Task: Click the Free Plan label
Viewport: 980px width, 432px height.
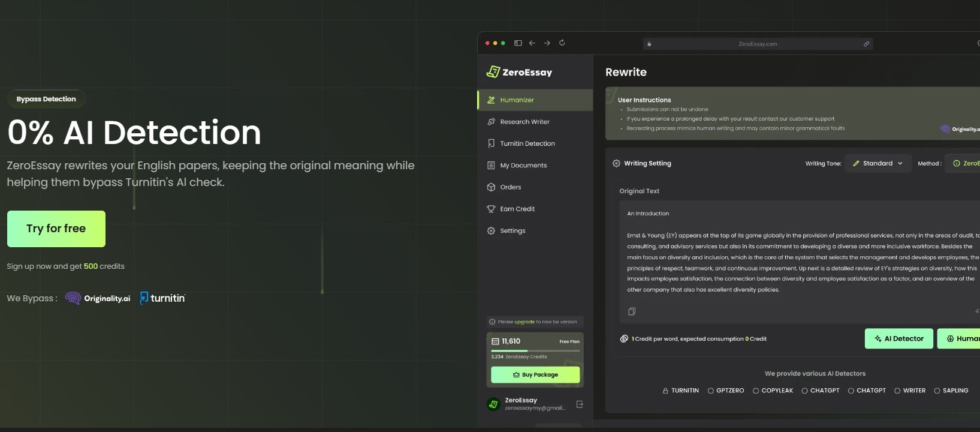Action: coord(569,341)
